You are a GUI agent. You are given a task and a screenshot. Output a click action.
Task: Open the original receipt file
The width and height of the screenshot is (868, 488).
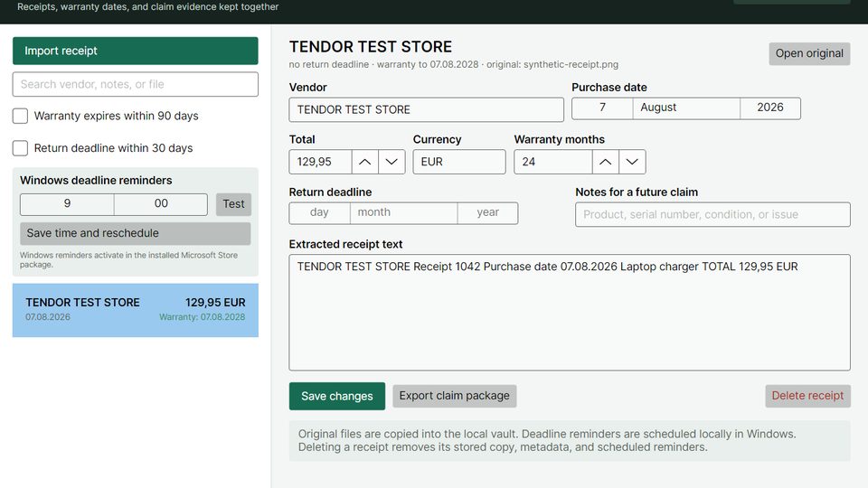pyautogui.click(x=809, y=53)
